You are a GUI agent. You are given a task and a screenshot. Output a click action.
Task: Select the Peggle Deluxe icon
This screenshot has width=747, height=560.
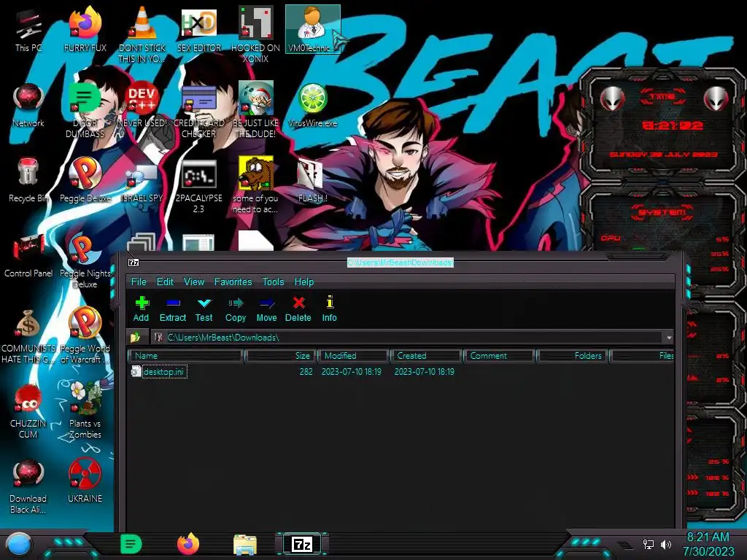tap(85, 180)
